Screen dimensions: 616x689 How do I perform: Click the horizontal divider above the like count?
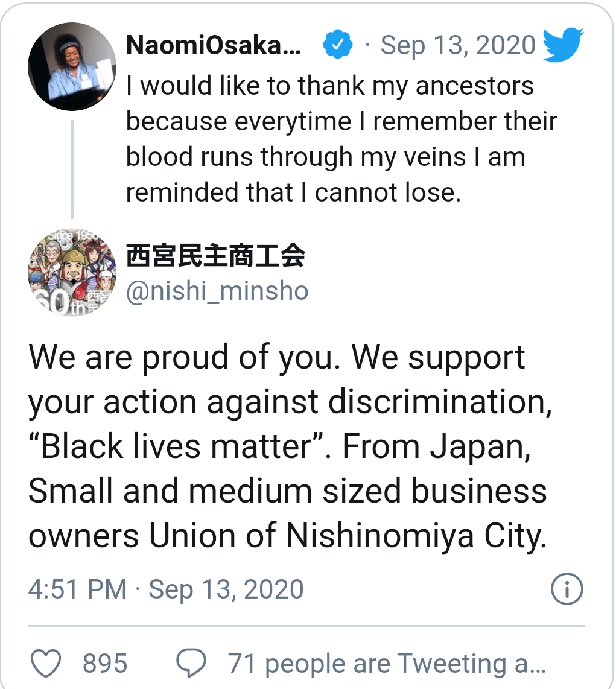tap(306, 626)
